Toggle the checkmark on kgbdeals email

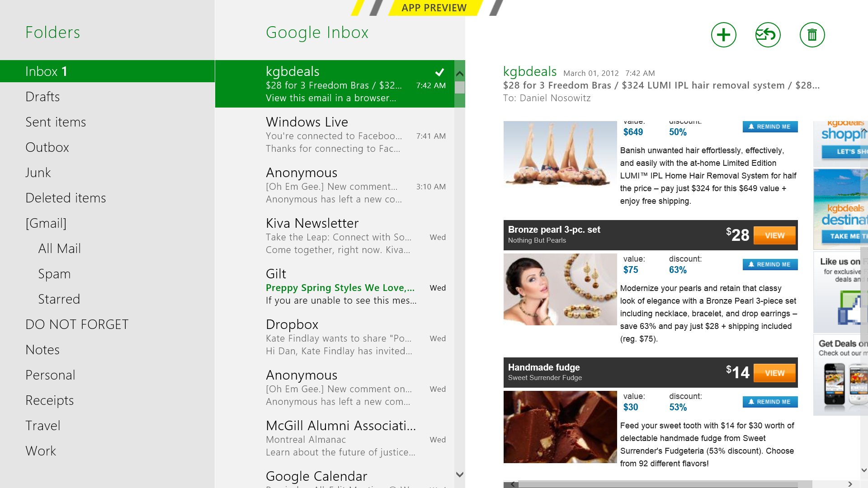click(x=439, y=72)
